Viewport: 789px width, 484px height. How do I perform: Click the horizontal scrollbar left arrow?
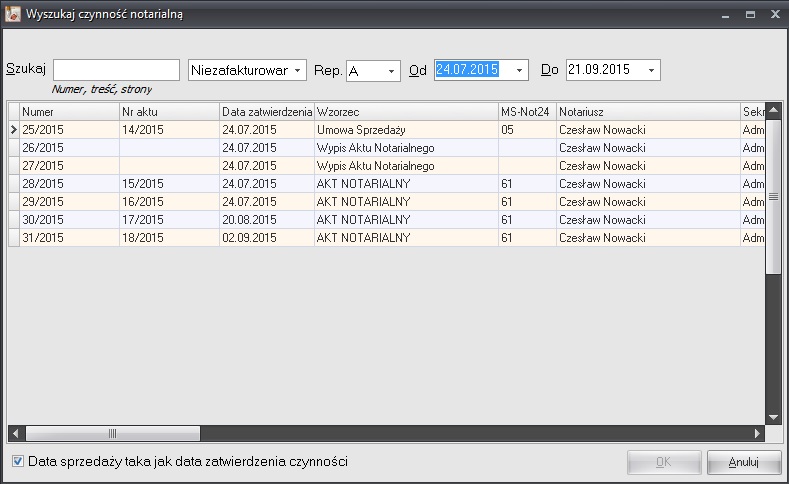tap(15, 433)
